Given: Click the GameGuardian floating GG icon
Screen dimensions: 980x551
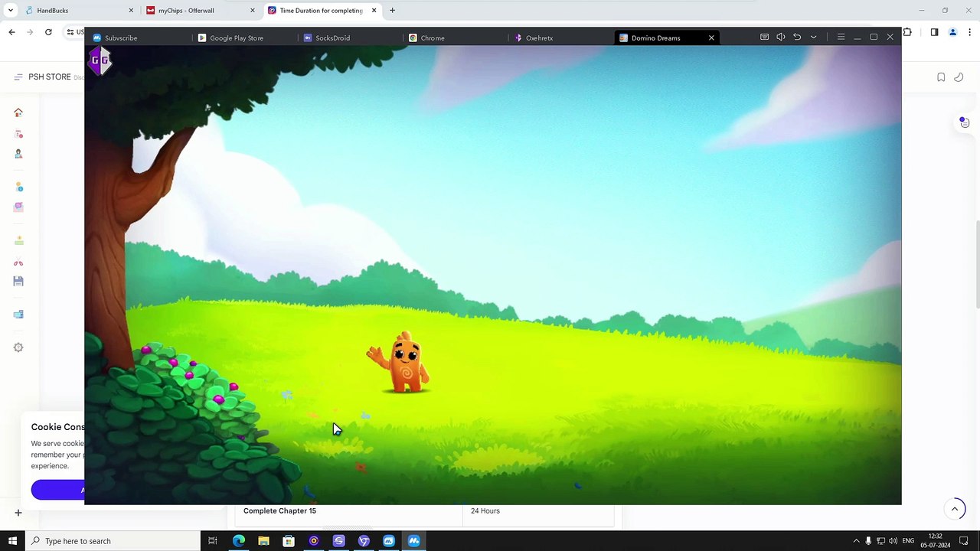Looking at the screenshot, I should pos(100,60).
